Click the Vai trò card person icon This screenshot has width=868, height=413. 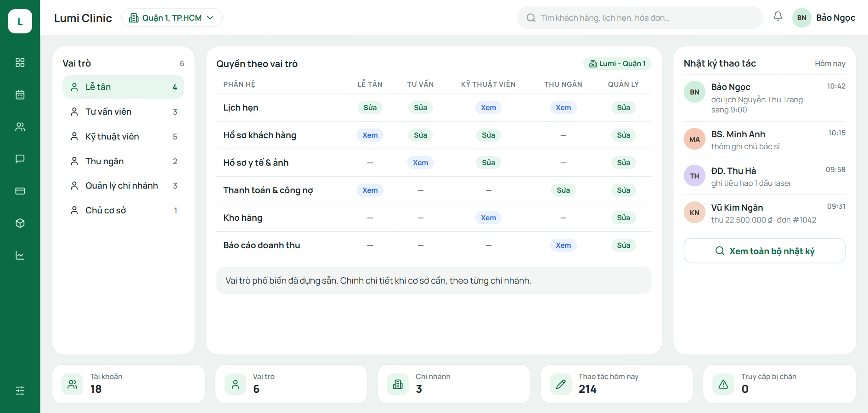tap(235, 384)
